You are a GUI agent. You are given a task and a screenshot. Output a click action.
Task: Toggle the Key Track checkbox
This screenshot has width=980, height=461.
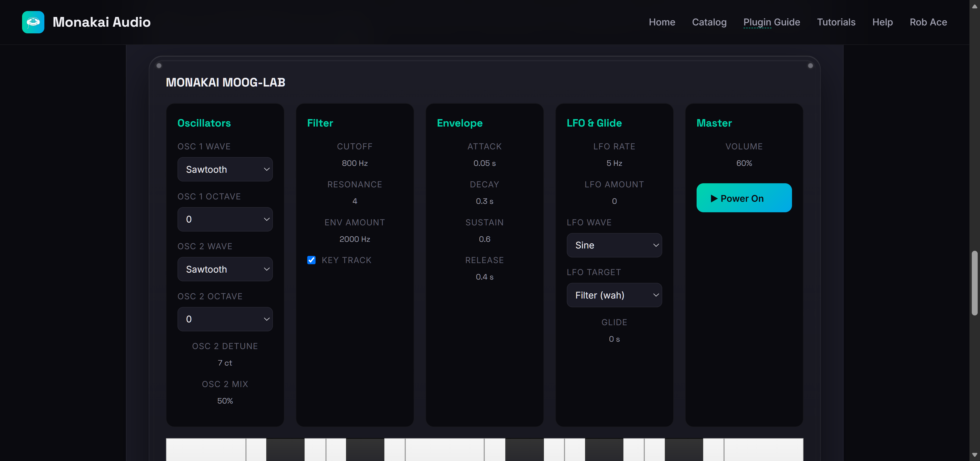click(311, 260)
